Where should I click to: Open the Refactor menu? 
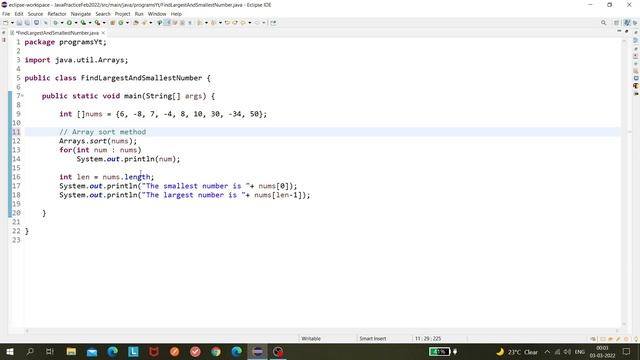tap(57, 14)
